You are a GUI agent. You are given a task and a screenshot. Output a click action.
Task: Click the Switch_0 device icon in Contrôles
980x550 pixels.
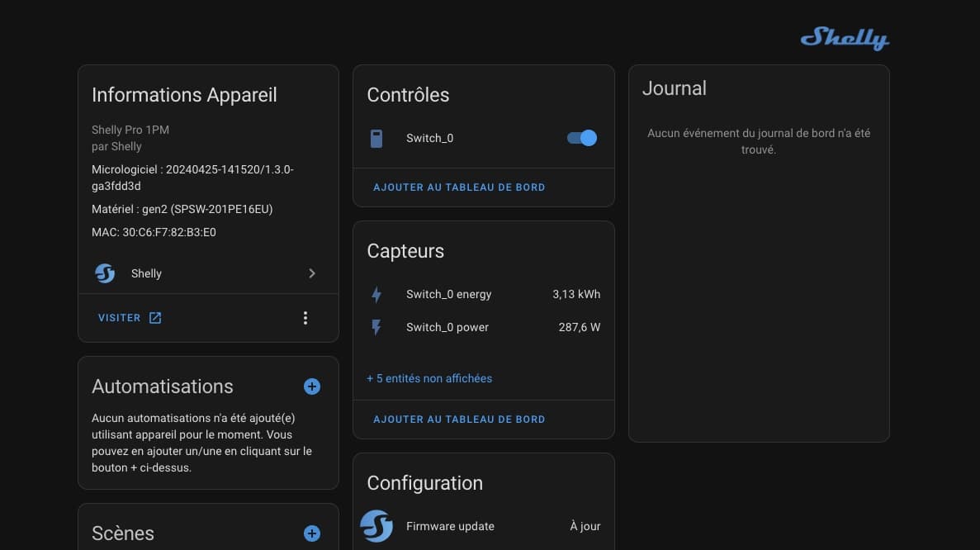pos(376,138)
